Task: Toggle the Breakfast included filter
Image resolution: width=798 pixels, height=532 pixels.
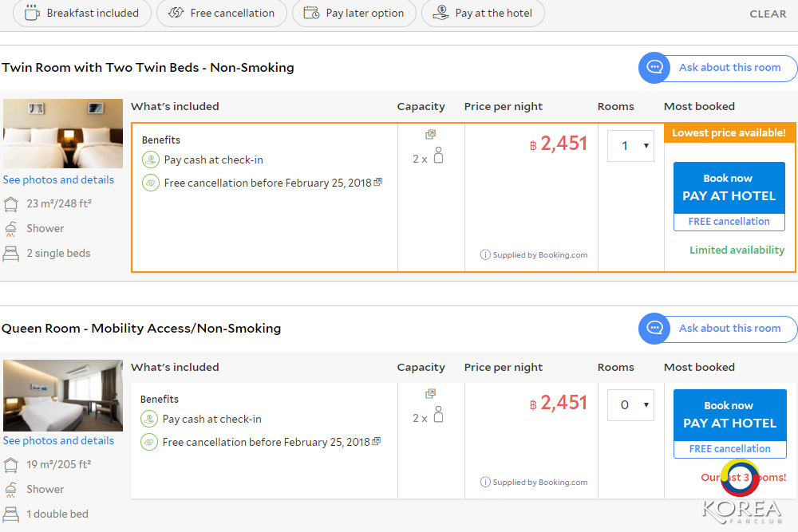Action: coord(82,13)
